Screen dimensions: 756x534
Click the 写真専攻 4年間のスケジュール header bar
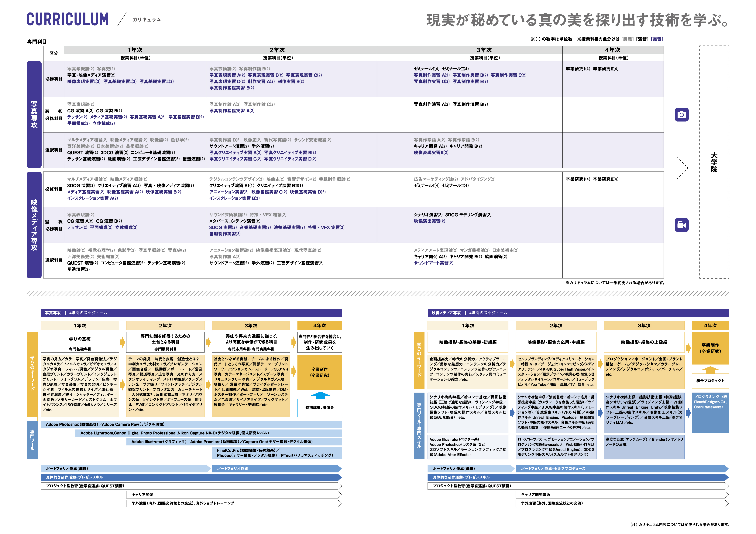[x=191, y=313]
